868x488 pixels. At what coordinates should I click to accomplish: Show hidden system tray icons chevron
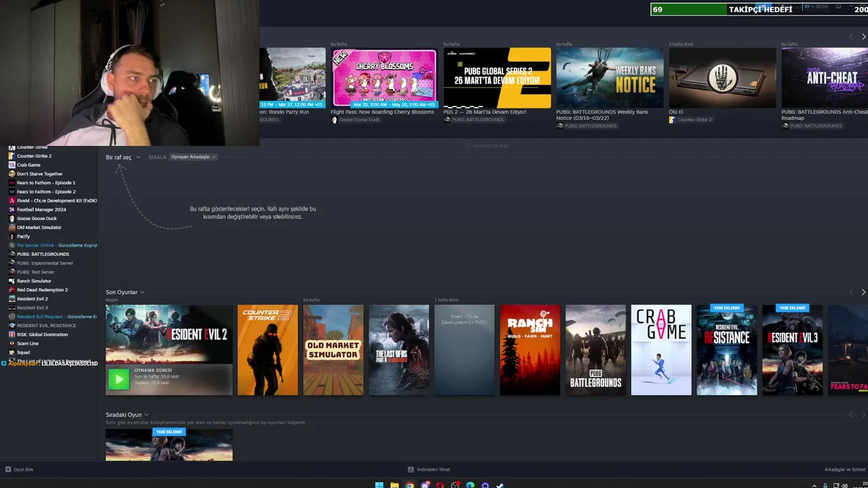814,485
